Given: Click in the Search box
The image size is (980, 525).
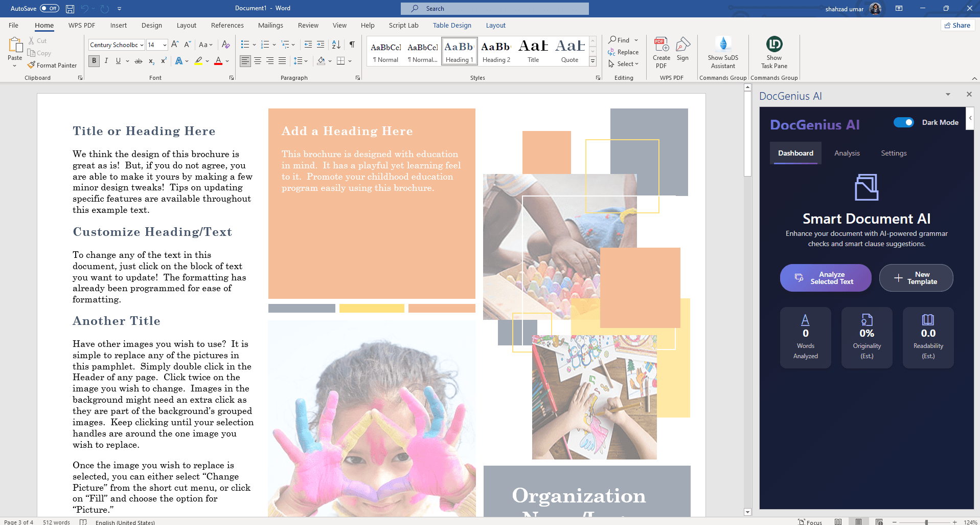Looking at the screenshot, I should pos(494,9).
